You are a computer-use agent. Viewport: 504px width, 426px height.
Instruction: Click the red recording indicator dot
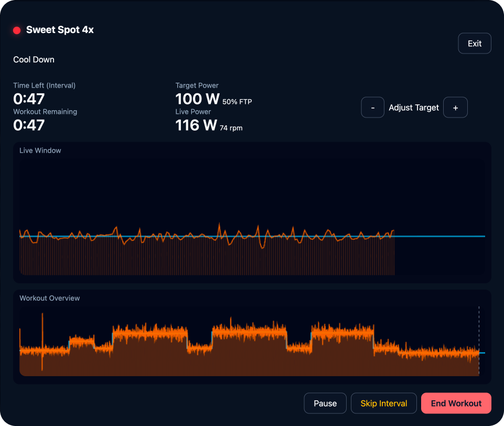coord(16,30)
